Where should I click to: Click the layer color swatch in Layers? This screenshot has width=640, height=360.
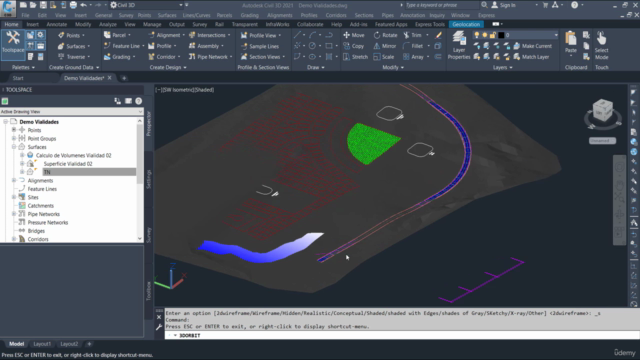coord(501,35)
